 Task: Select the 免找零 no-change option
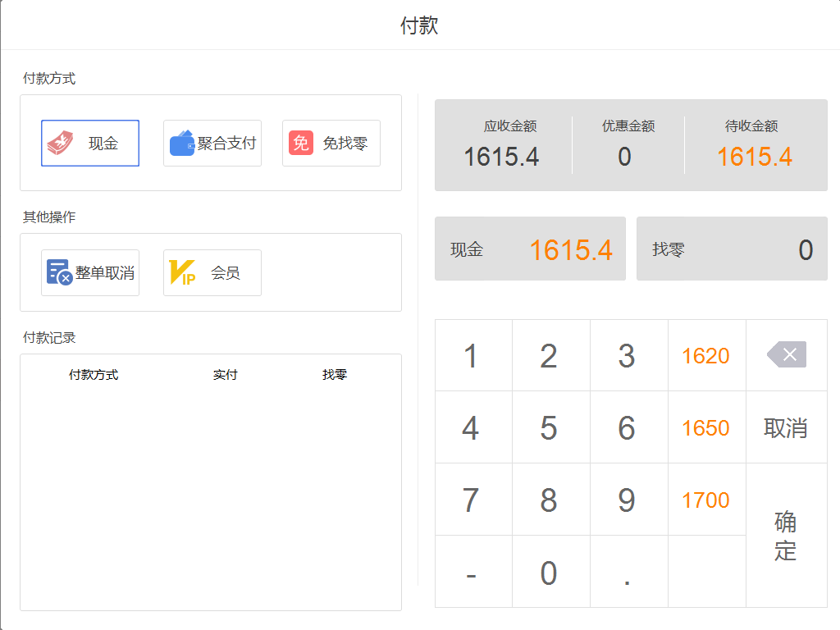(331, 143)
